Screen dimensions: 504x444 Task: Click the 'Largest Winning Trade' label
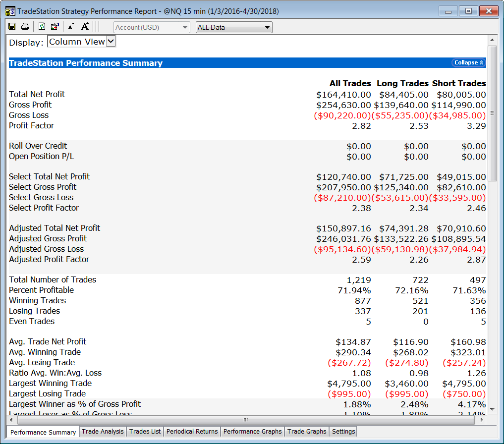[x=51, y=383]
